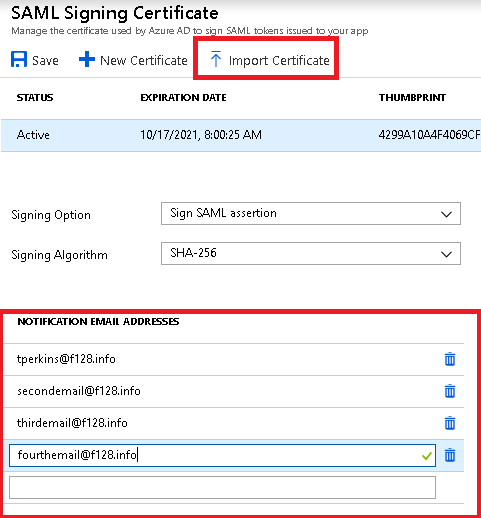This screenshot has height=518, width=481.
Task: Delete tperkins@f128.info with its trash icon
Action: point(450,359)
